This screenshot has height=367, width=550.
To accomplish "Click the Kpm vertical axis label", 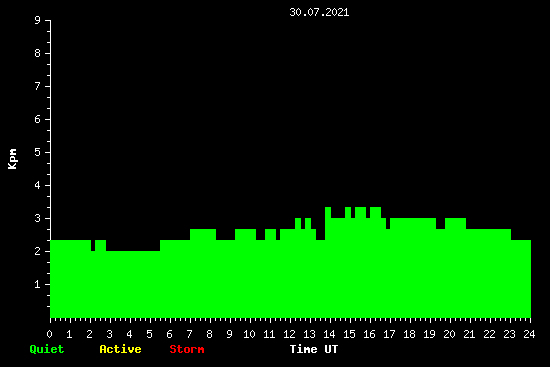I will pos(13,159).
